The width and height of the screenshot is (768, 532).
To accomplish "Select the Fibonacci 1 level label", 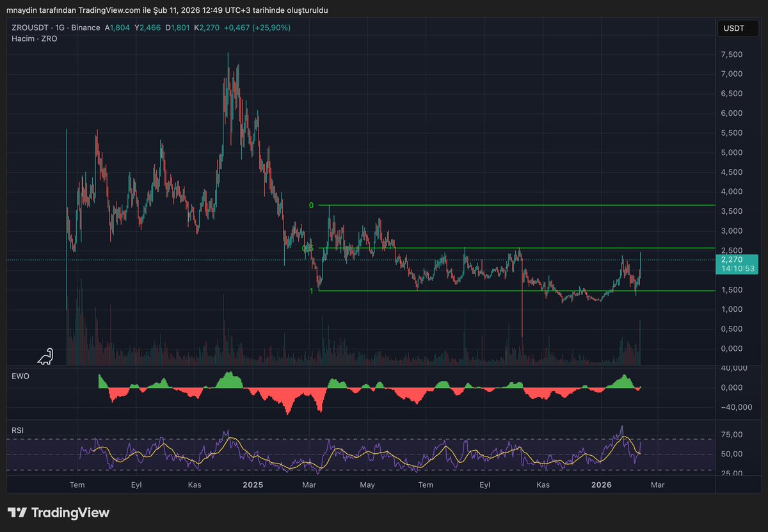I will tap(311, 291).
